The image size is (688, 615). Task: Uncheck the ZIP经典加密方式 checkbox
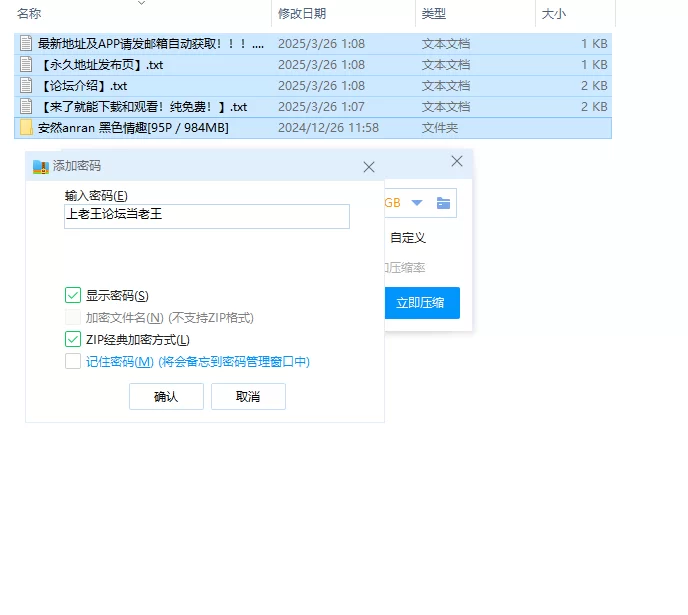[73, 340]
